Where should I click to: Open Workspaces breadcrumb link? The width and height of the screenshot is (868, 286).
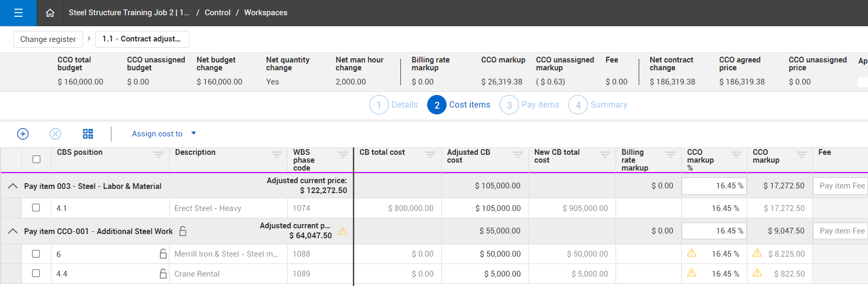[266, 13]
